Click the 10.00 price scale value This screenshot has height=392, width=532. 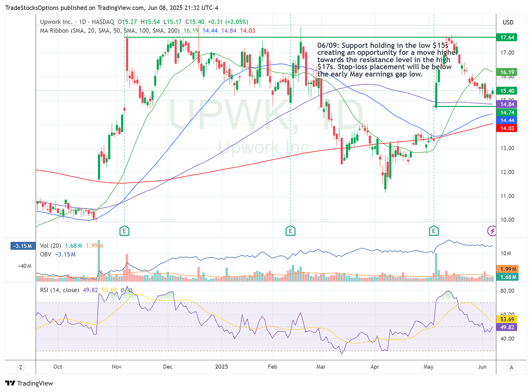coord(507,220)
